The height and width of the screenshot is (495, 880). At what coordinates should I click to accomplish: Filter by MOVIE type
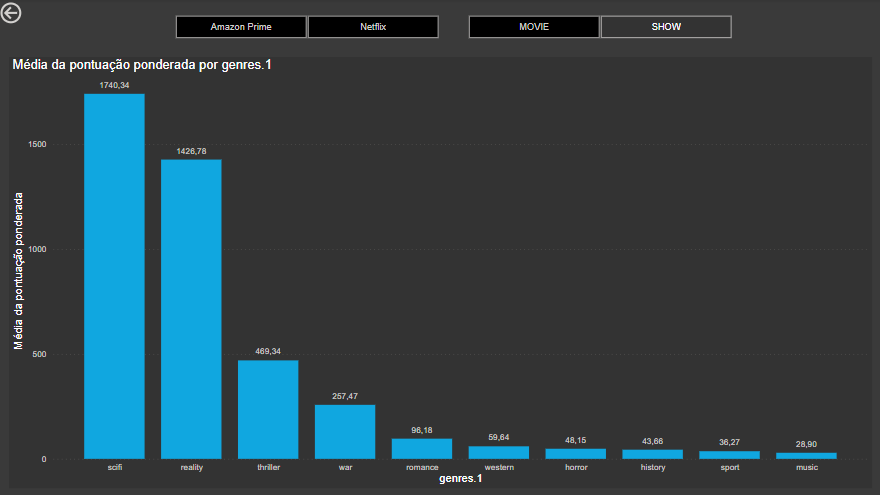534,27
